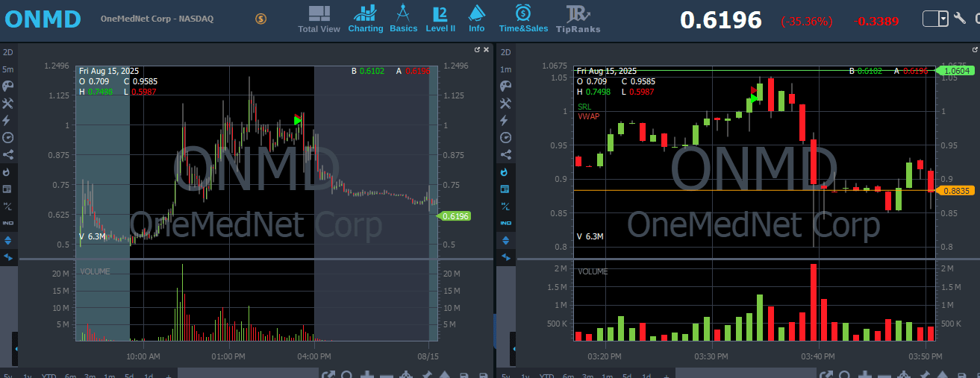Click the -35.36% change value
The width and height of the screenshot is (980, 378).
coord(807,22)
